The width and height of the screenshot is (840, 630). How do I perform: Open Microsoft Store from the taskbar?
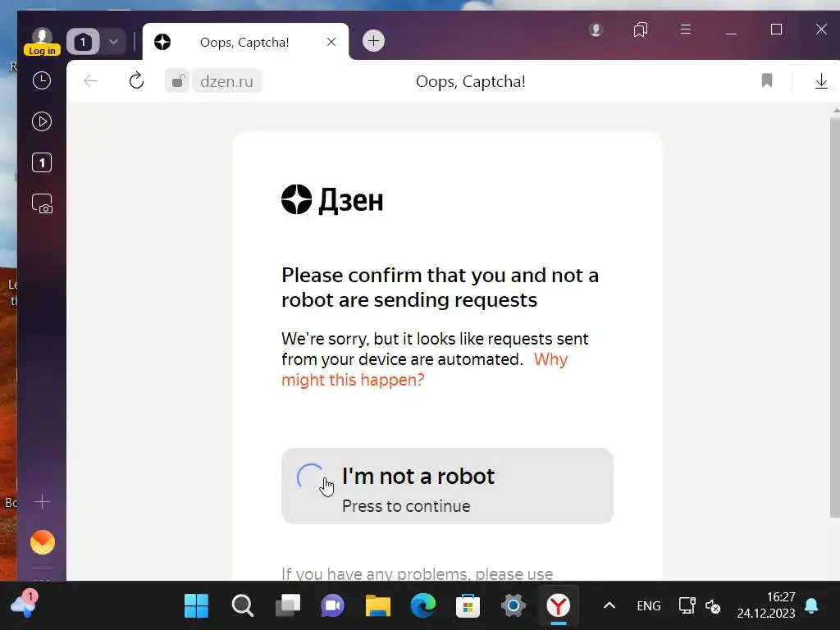tap(468, 606)
